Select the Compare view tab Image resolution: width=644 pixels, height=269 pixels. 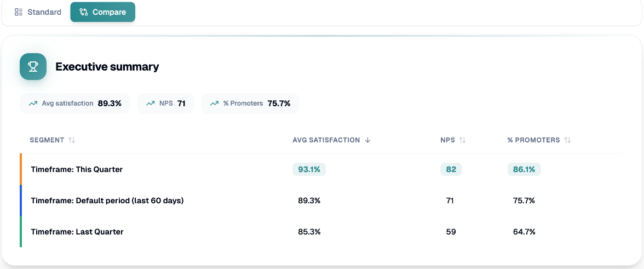coord(103,12)
